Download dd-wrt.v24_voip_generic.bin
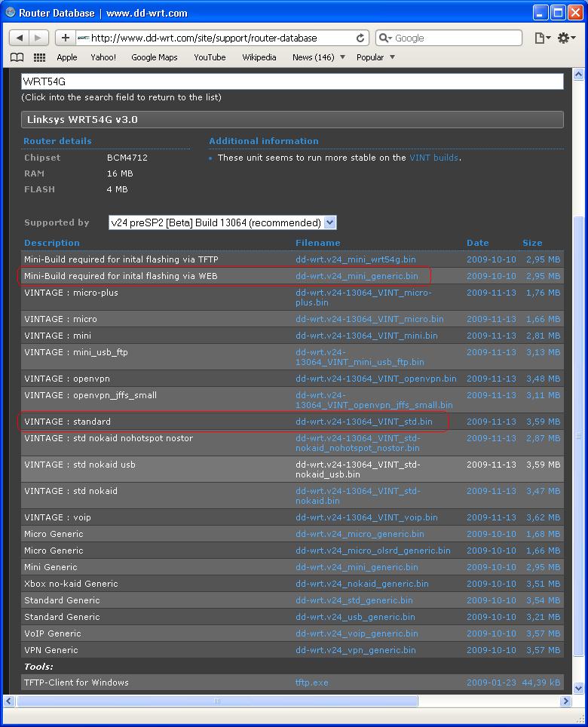The image size is (588, 727). pos(357,633)
